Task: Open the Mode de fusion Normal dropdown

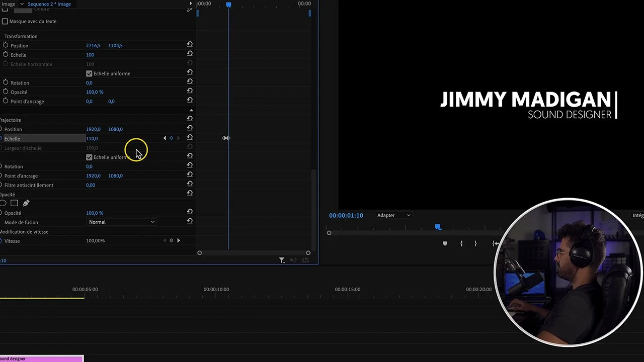Action: pos(122,222)
